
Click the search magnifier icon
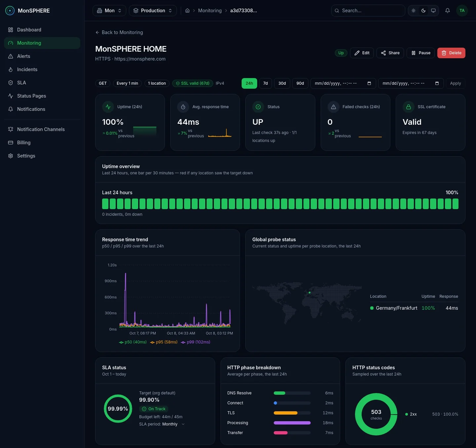click(337, 11)
